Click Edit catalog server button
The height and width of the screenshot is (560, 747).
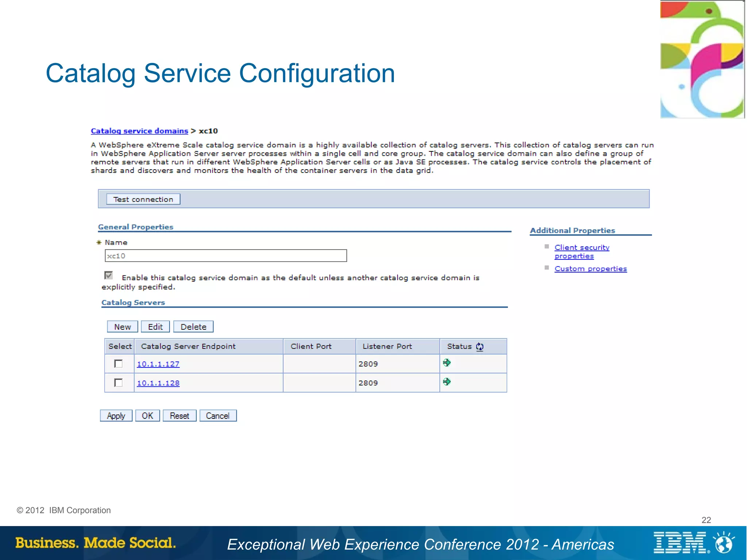click(x=155, y=327)
